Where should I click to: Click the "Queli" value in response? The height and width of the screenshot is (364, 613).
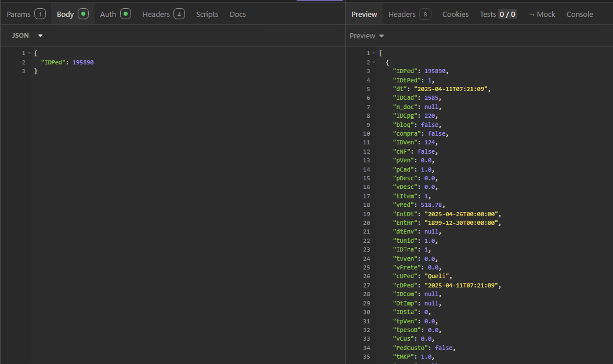436,276
